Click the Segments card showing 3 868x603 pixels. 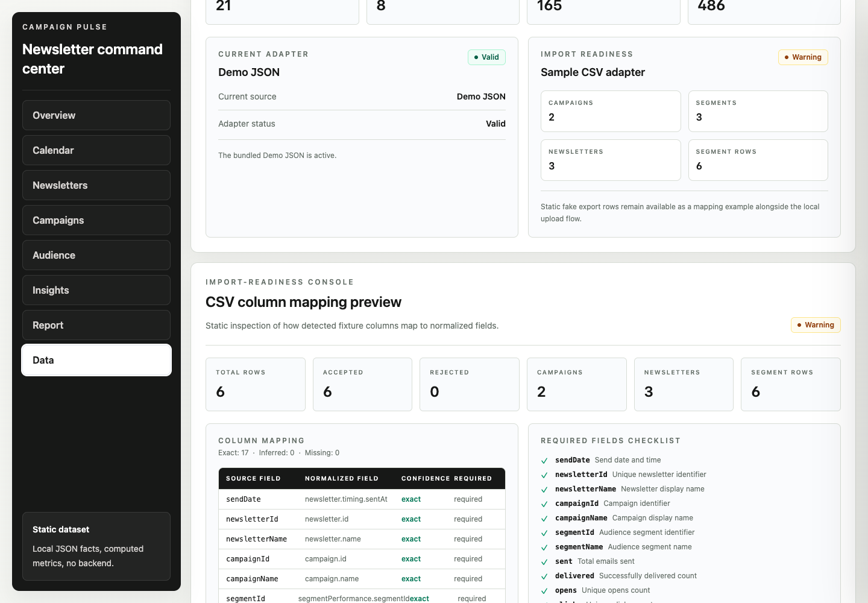coord(758,111)
